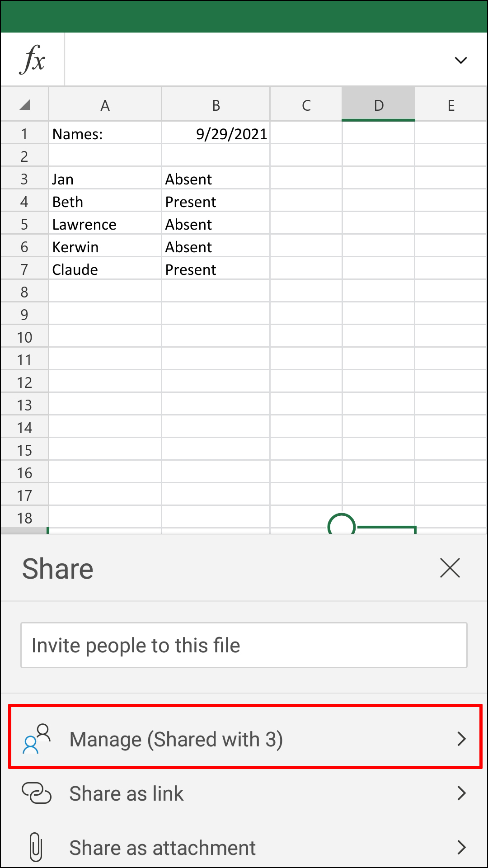Select the cell with name Claude
The width and height of the screenshot is (488, 868).
tap(105, 269)
